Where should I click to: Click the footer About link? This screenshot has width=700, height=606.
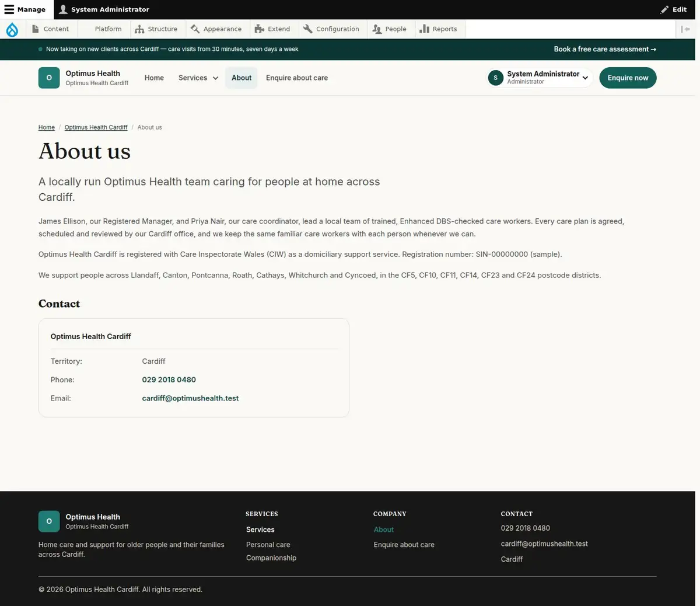(384, 530)
